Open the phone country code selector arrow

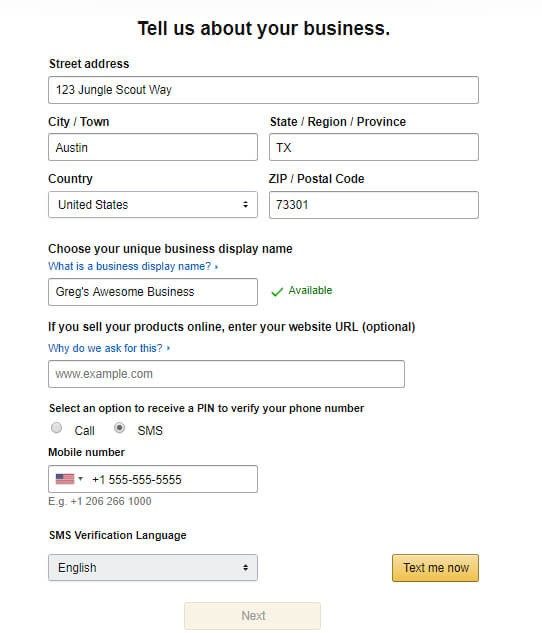80,479
